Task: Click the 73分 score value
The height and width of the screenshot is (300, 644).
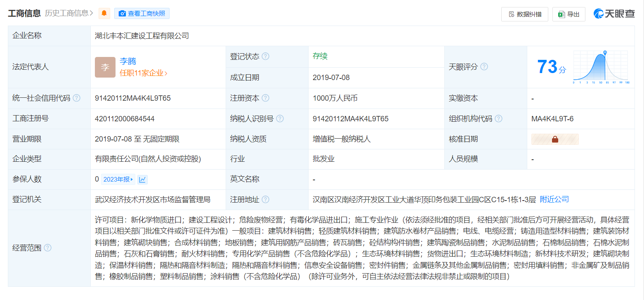Action: pos(552,67)
